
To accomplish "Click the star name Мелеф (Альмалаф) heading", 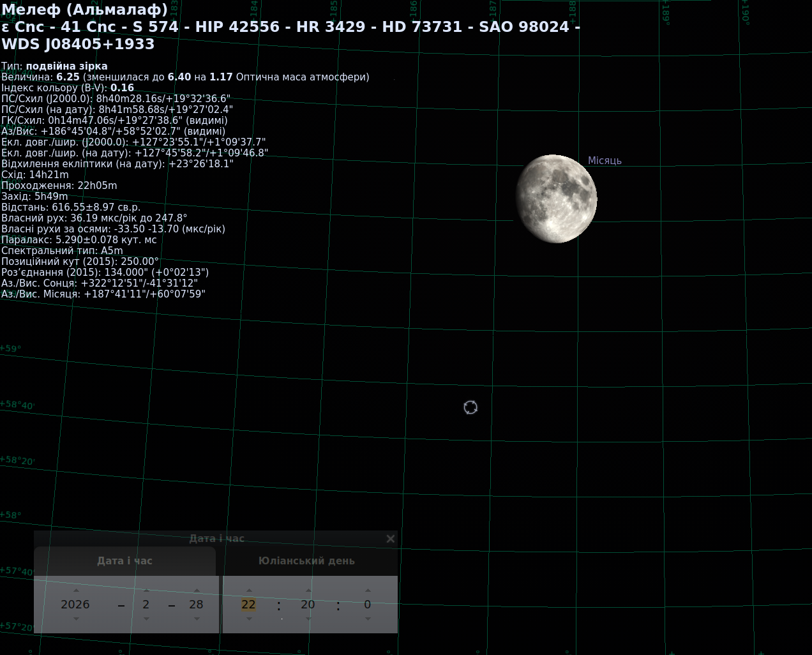I will [x=85, y=10].
